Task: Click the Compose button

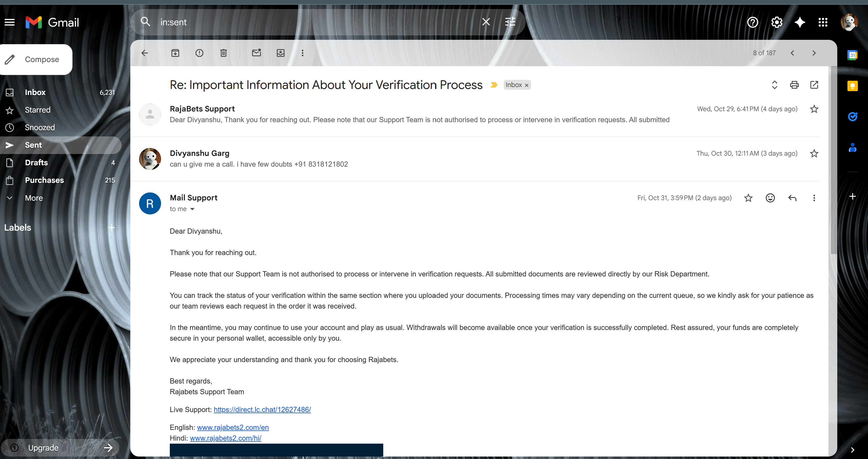Action: (35, 59)
